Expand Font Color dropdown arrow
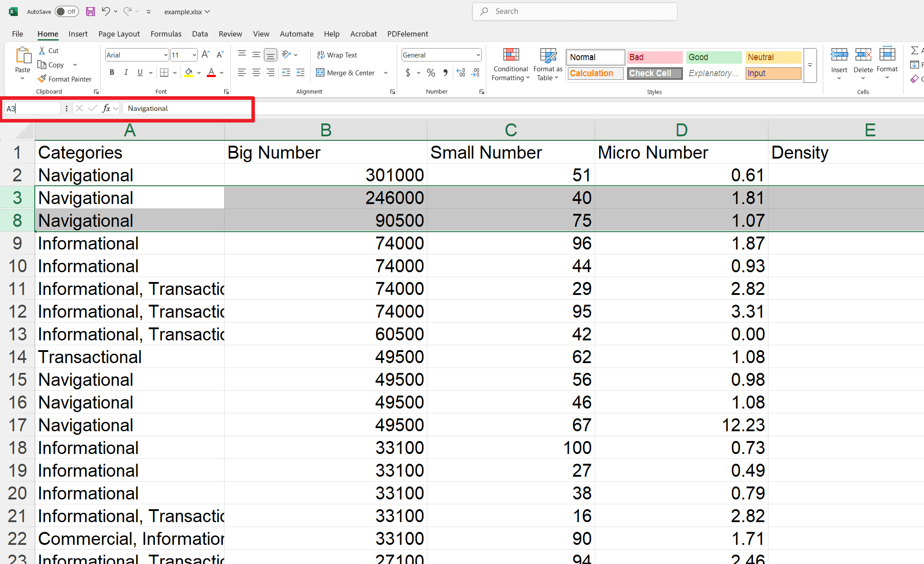 coord(222,72)
